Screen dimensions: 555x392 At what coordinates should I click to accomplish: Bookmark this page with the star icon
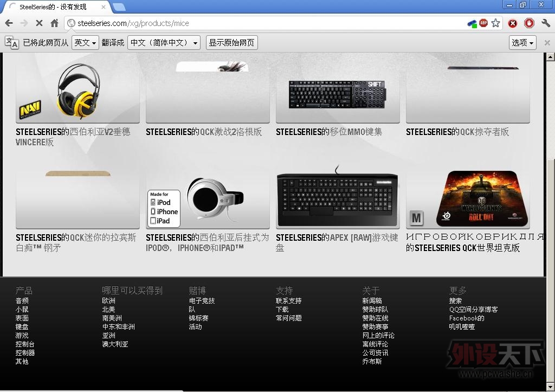(x=495, y=23)
